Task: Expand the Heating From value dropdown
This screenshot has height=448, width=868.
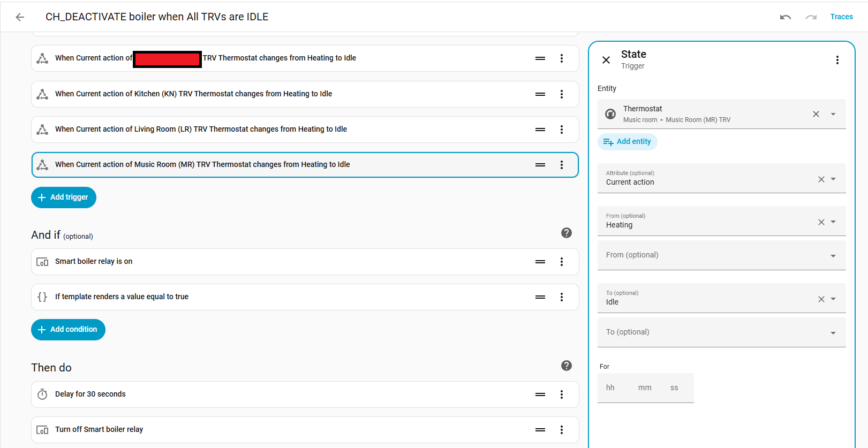Action: [833, 222]
